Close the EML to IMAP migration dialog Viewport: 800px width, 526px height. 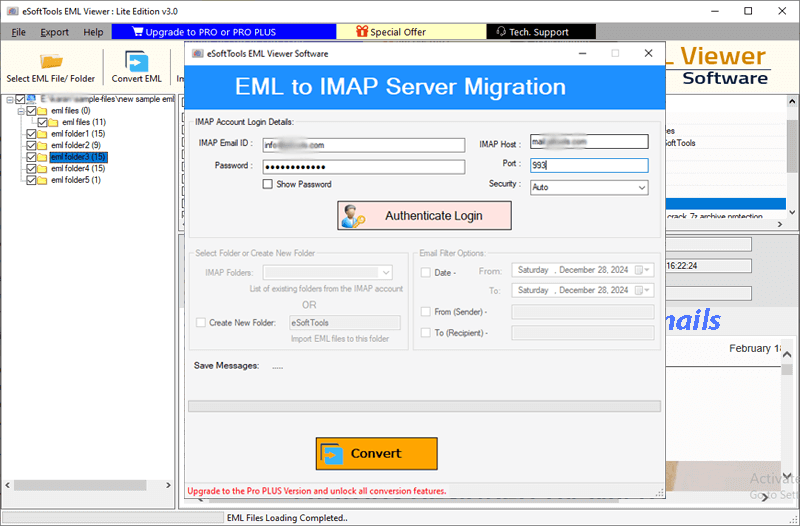point(648,53)
